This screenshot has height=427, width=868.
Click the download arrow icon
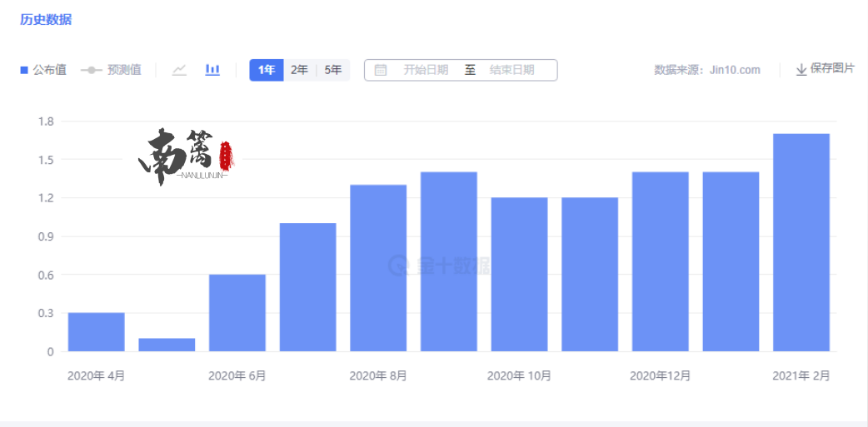pyautogui.click(x=801, y=70)
